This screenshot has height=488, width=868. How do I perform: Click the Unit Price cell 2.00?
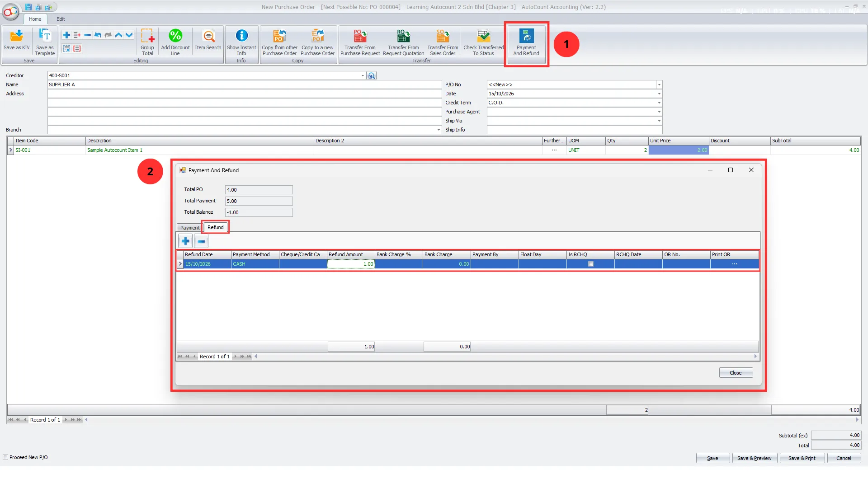click(x=678, y=150)
